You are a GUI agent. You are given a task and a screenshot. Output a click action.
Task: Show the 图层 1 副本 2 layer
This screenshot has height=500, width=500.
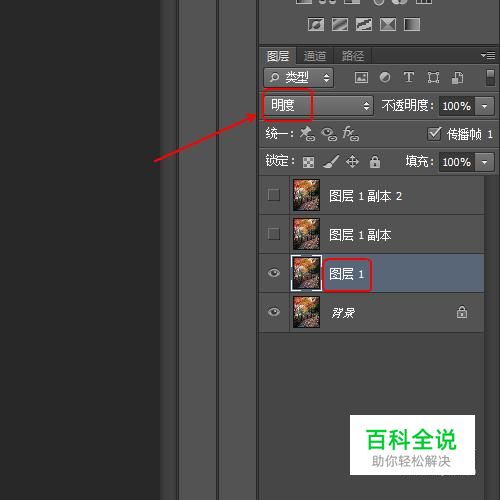pyautogui.click(x=274, y=195)
